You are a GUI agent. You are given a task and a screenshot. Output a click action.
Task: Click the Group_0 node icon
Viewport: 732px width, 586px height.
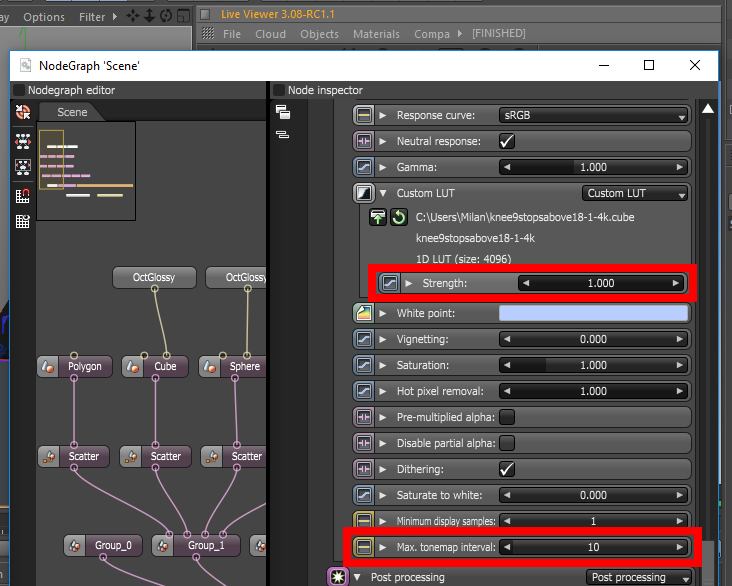click(x=75, y=545)
